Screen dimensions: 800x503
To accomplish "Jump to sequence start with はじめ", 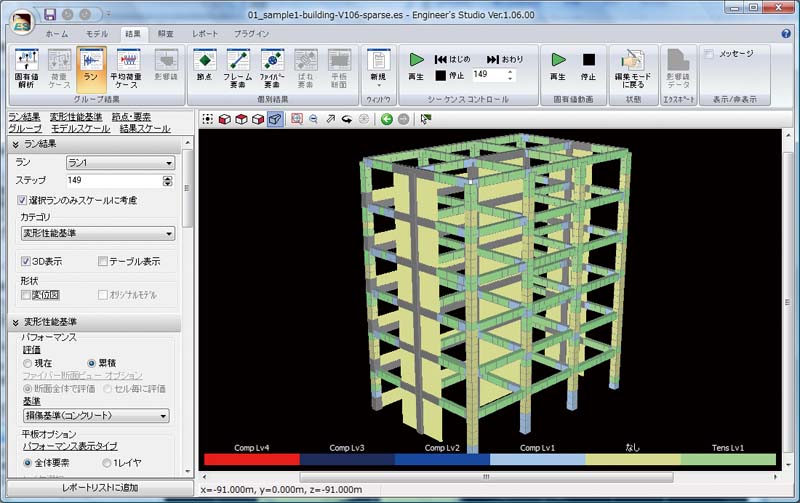I will coord(452,59).
